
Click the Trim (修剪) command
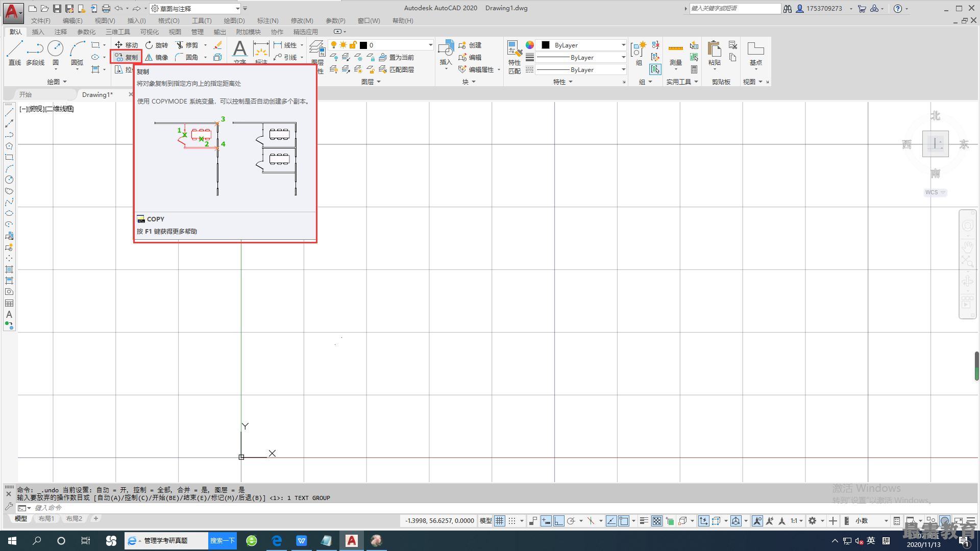point(187,45)
